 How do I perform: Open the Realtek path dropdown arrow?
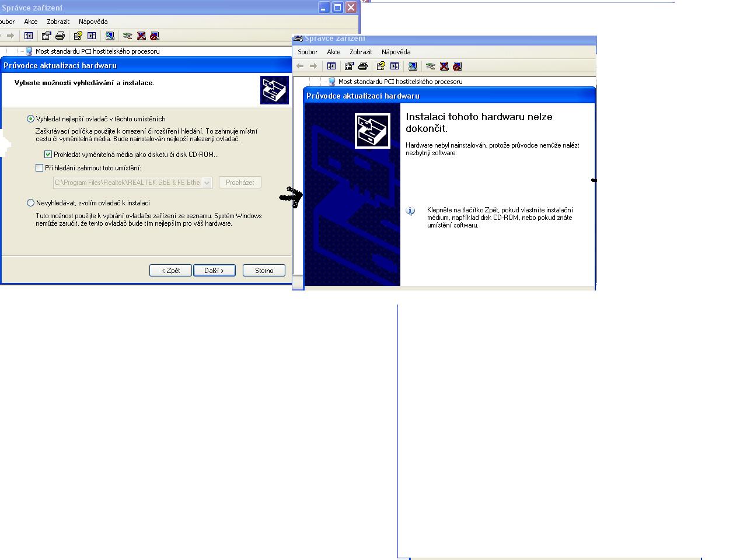pyautogui.click(x=207, y=183)
